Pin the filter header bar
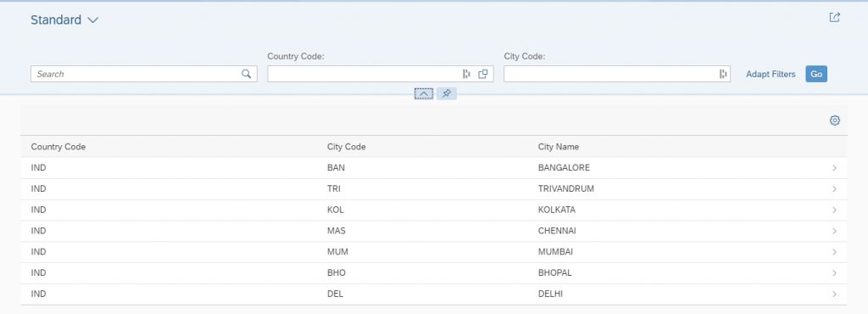Screen dimensions: 868x314 [x=447, y=93]
